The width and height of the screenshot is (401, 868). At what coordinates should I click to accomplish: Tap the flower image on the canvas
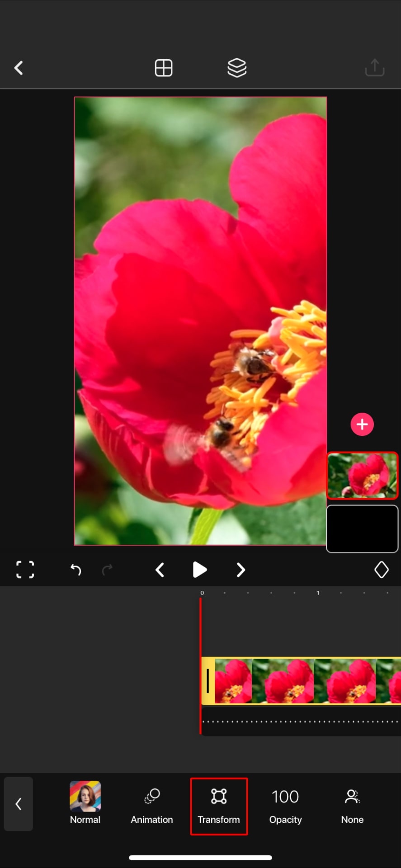click(200, 321)
